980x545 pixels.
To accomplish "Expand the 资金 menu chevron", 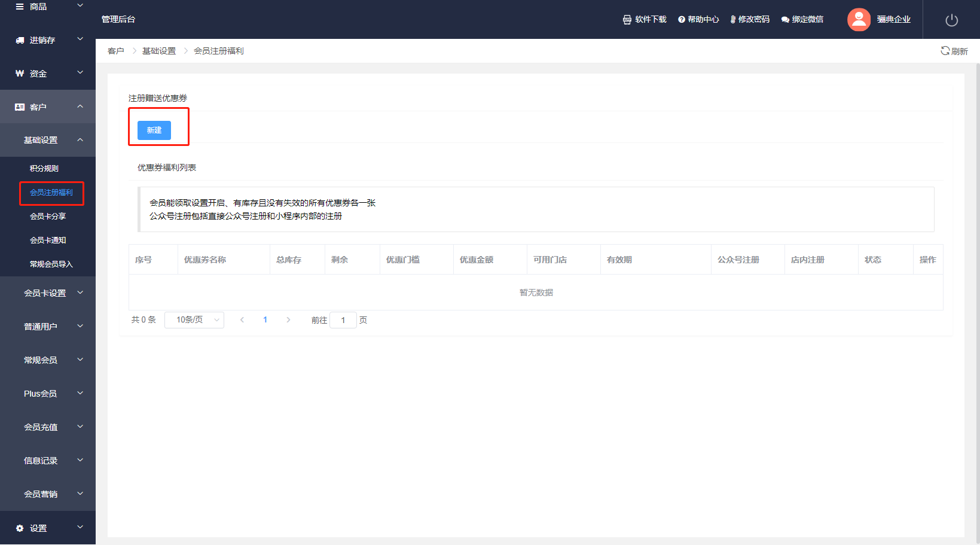I will pos(80,73).
